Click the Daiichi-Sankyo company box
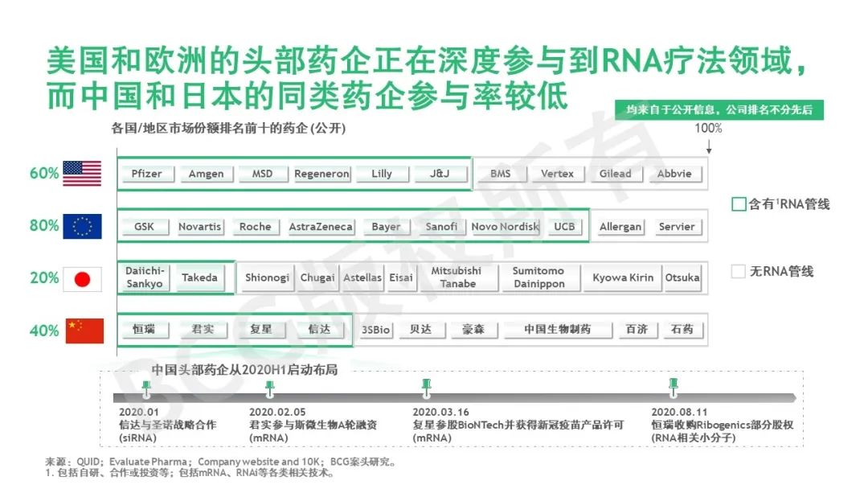The width and height of the screenshot is (868, 489). pos(144,277)
